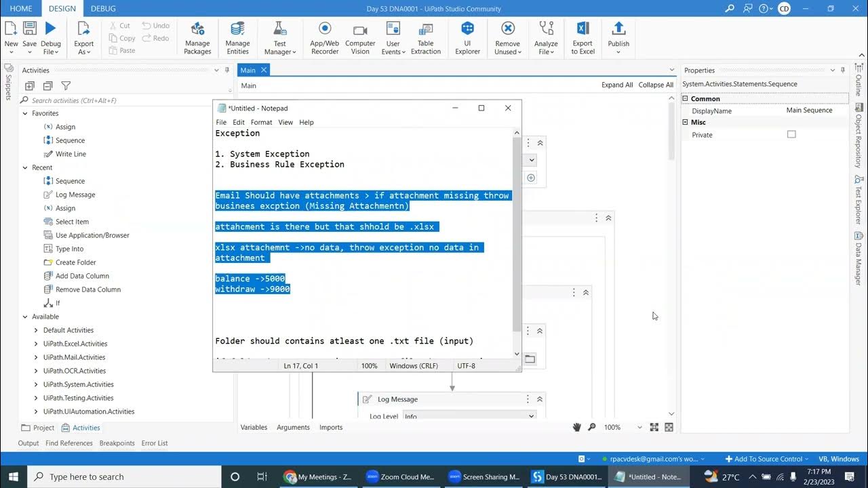This screenshot has width=868, height=488.
Task: Open Notepad File menu
Action: pyautogui.click(x=221, y=122)
